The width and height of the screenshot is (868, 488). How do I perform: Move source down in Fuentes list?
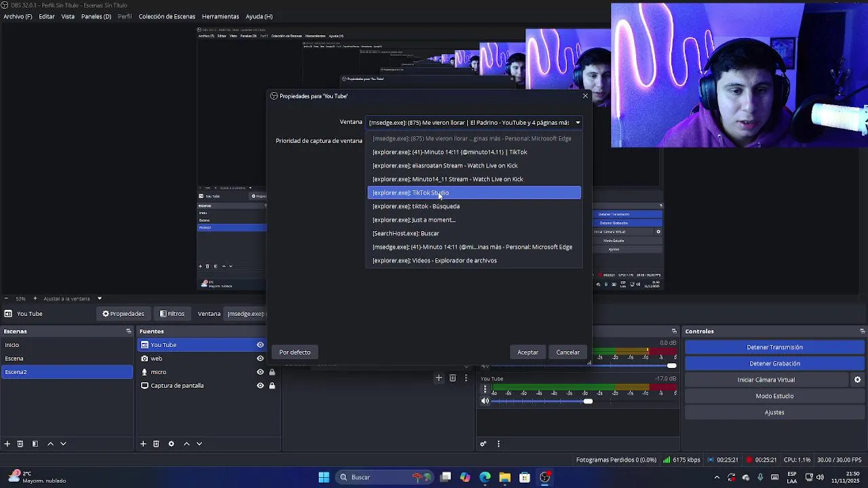pyautogui.click(x=199, y=444)
